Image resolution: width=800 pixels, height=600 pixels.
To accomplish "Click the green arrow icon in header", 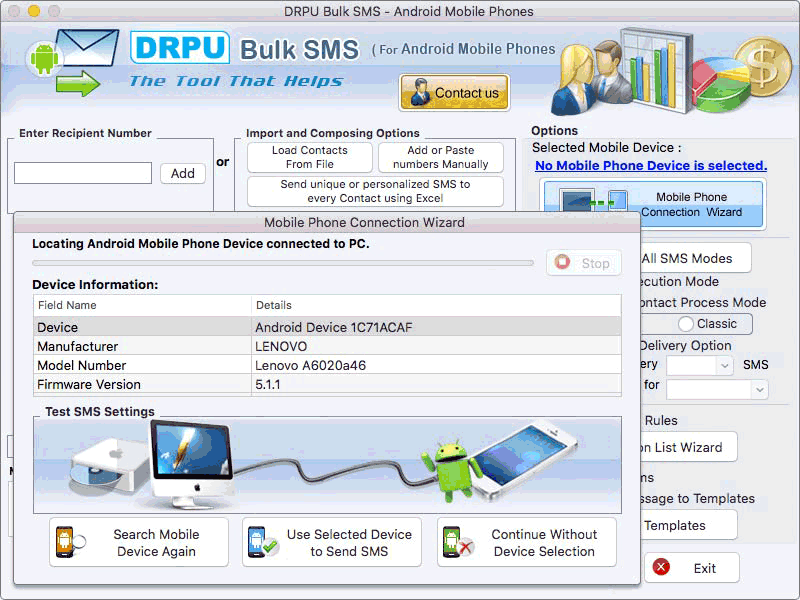I will [x=78, y=84].
